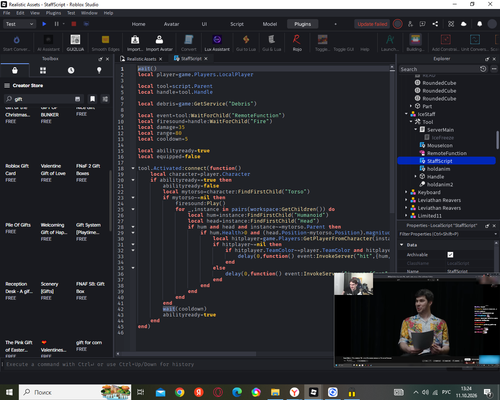Open the Windows Start menu
The width and height of the screenshot is (500, 400).
pos(9,392)
